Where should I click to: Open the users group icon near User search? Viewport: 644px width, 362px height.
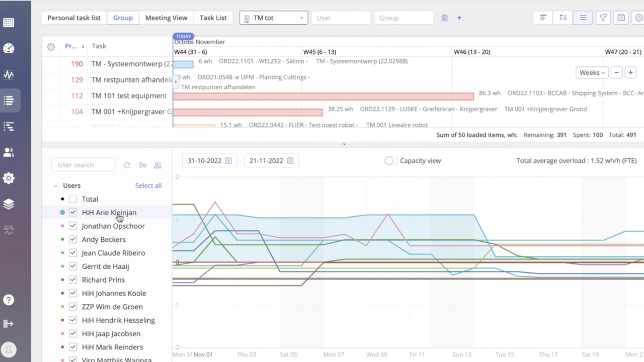click(x=157, y=165)
